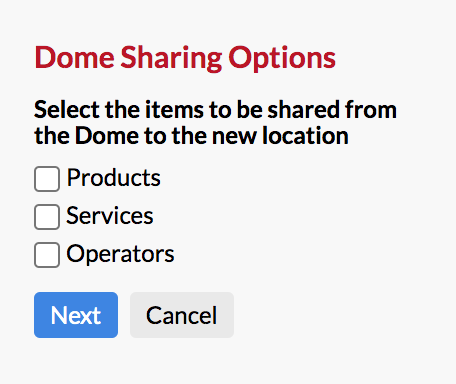Click 'the Dome to the new location' text line
The image size is (456, 384).
[x=191, y=136]
